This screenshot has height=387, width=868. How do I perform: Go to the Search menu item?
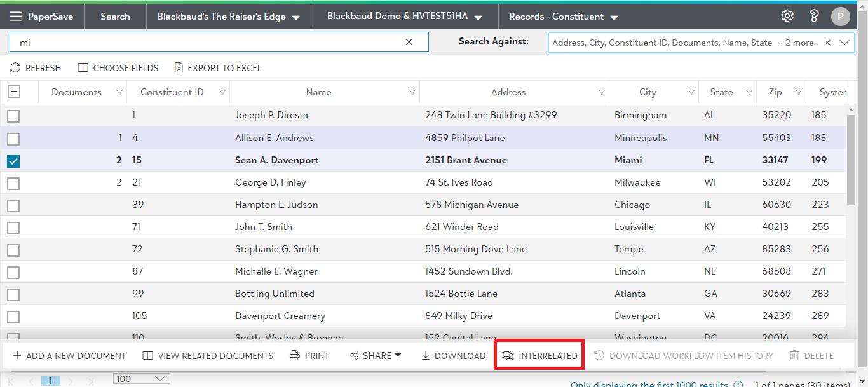tap(115, 17)
